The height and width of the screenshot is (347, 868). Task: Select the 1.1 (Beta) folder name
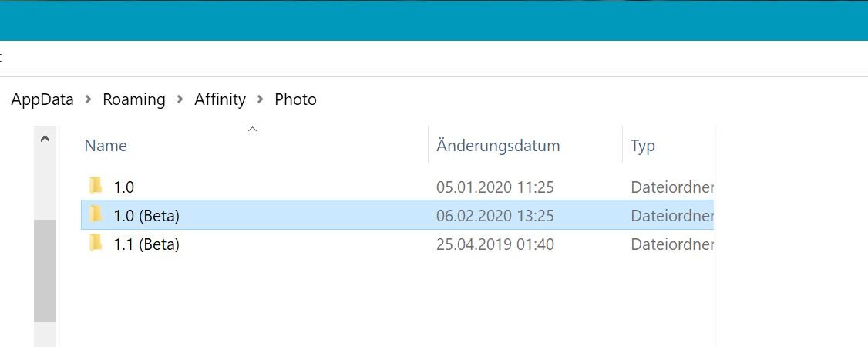pyautogui.click(x=146, y=244)
